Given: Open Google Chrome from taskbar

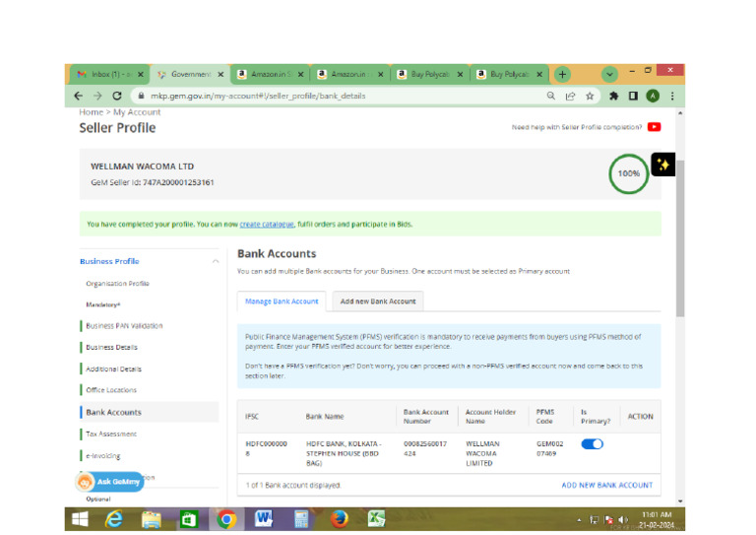Looking at the screenshot, I should 226,519.
